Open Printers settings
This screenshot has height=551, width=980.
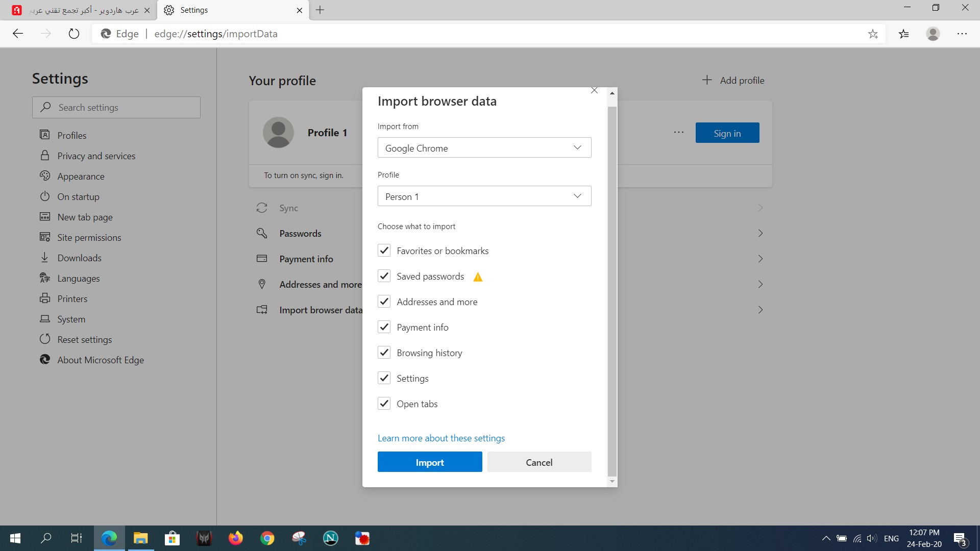72,298
